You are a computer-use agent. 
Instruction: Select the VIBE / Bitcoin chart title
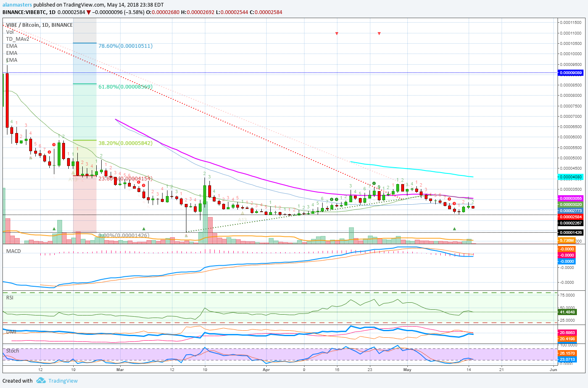pyautogui.click(x=40, y=25)
